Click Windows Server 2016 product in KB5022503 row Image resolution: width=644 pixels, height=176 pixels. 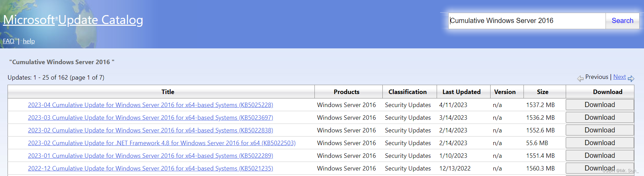346,143
